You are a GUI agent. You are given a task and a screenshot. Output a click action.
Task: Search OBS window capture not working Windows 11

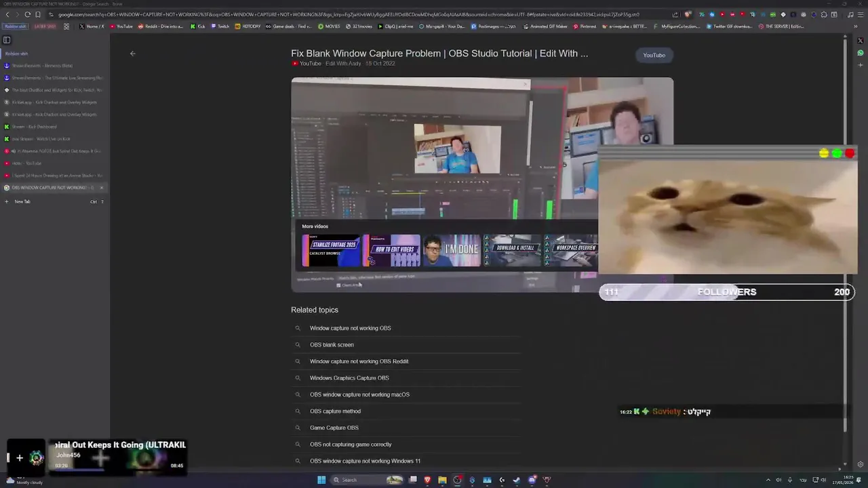pyautogui.click(x=365, y=461)
